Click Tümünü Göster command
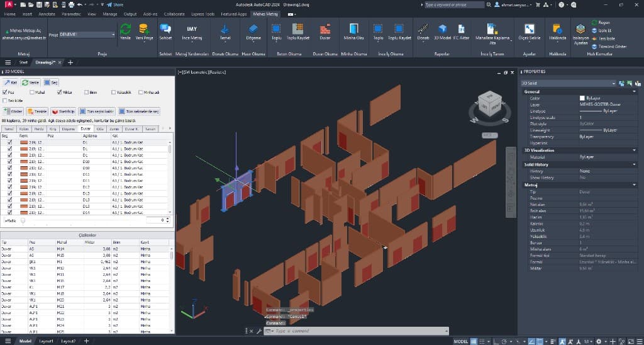644x345 pixels. click(x=609, y=47)
